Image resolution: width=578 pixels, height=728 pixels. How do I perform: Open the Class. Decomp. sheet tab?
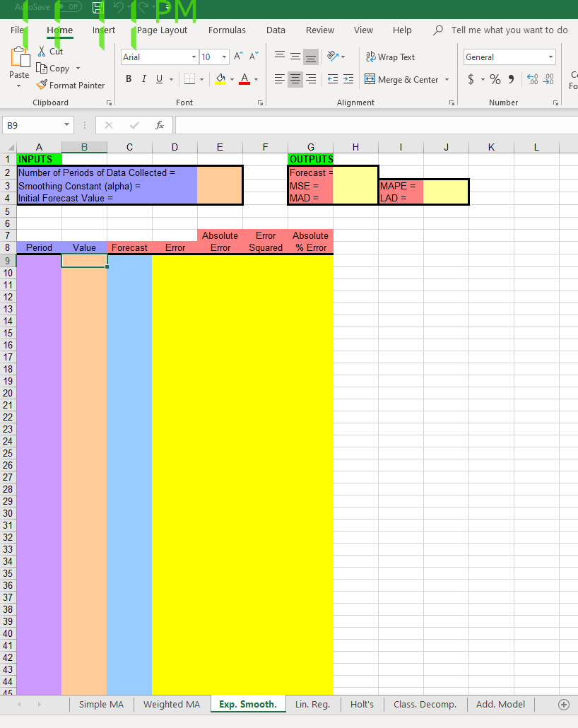pyautogui.click(x=425, y=704)
